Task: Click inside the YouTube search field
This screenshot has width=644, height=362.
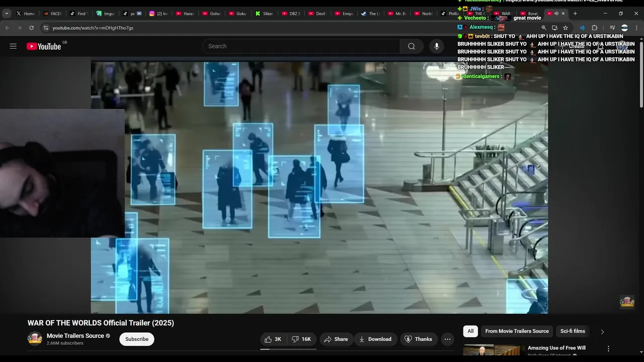Action: tap(301, 46)
